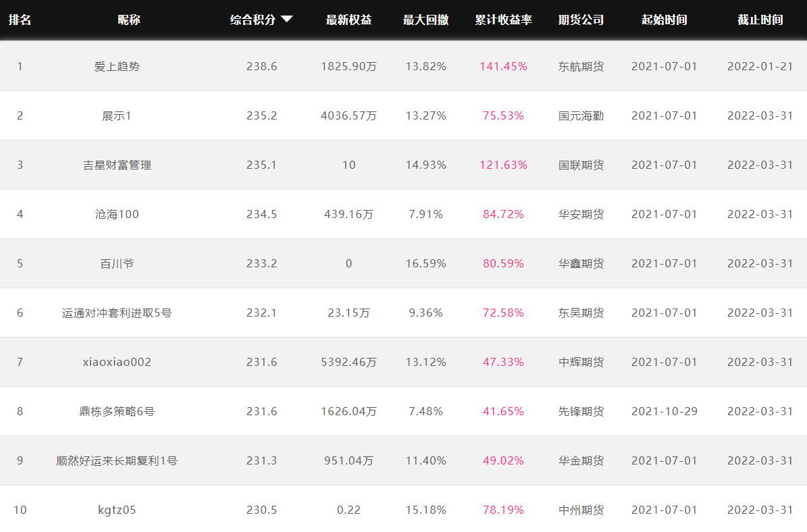Click the 234.5 score cell

coord(261,214)
